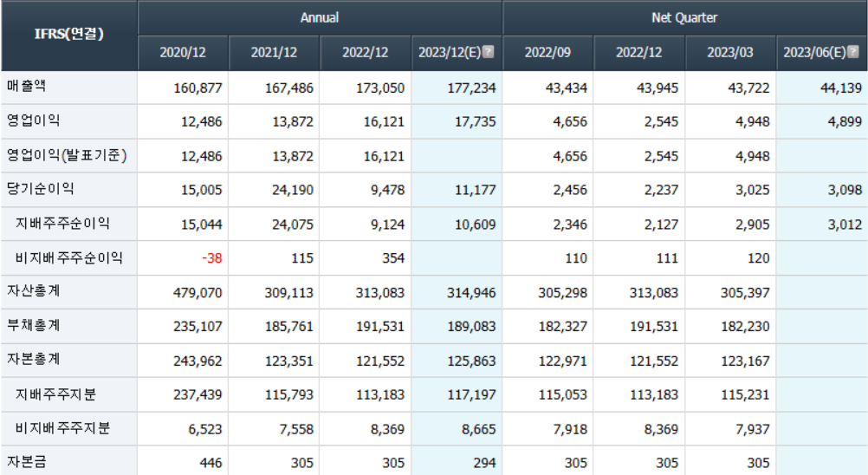
Task: Select the 자산총계 row label
Action: (33, 291)
